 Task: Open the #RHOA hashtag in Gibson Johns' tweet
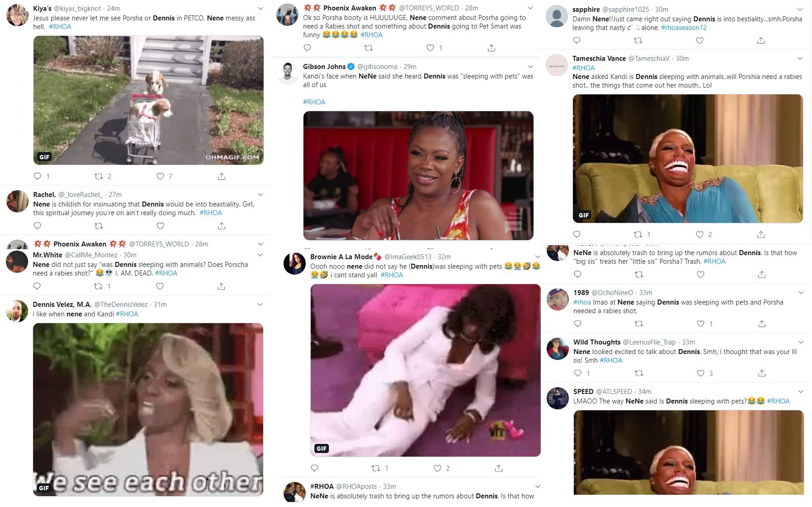pyautogui.click(x=314, y=102)
